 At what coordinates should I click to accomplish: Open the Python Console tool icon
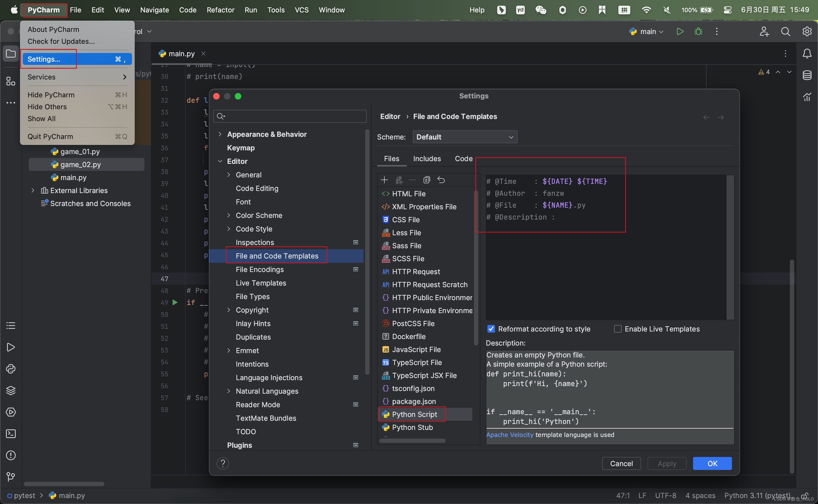[11, 369]
